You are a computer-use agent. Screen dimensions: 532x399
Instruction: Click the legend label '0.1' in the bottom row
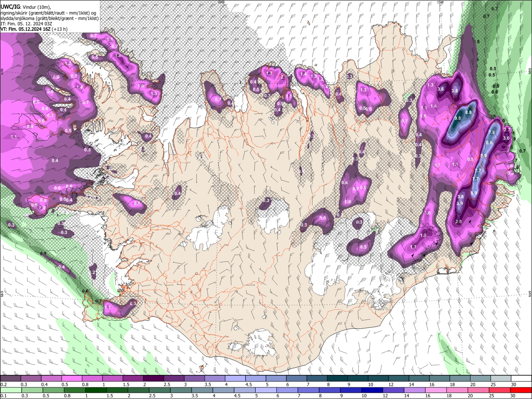[x=3, y=396]
